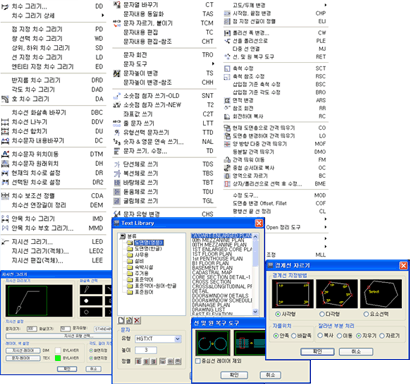Image resolution: width=410 pixels, height=384 pixels.
Task: Select the 치수선 합치기 (DU) icon
Action: point(5,131)
